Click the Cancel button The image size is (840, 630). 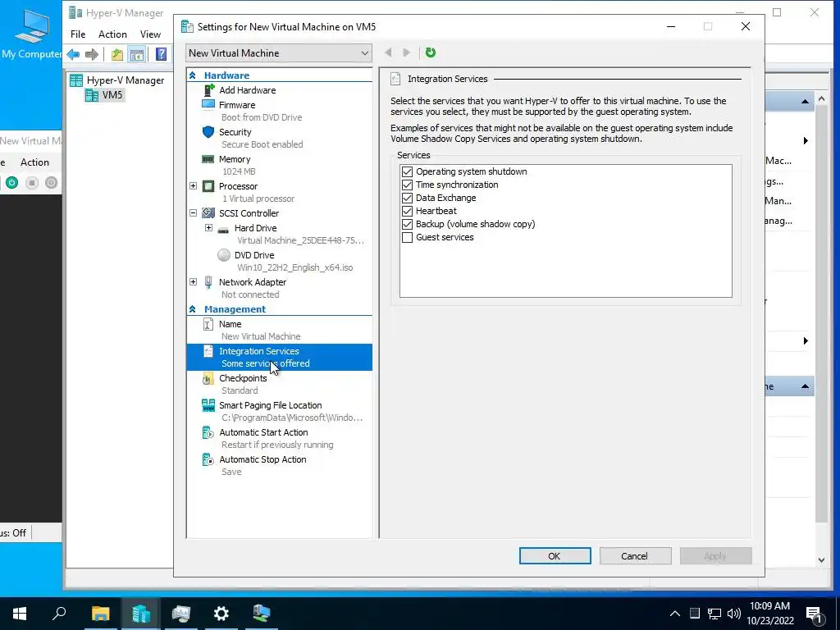pyautogui.click(x=635, y=556)
